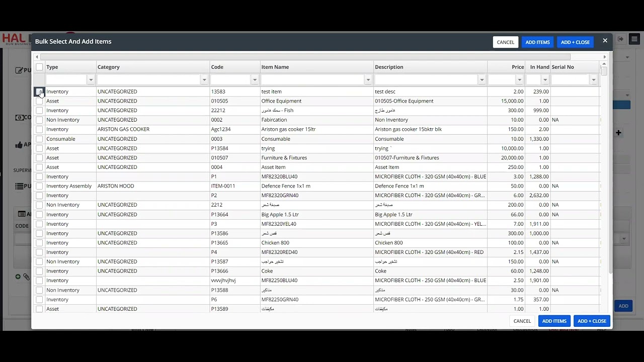Toggle the select-all checkbox in the table header
The image size is (644, 362).
tap(39, 67)
